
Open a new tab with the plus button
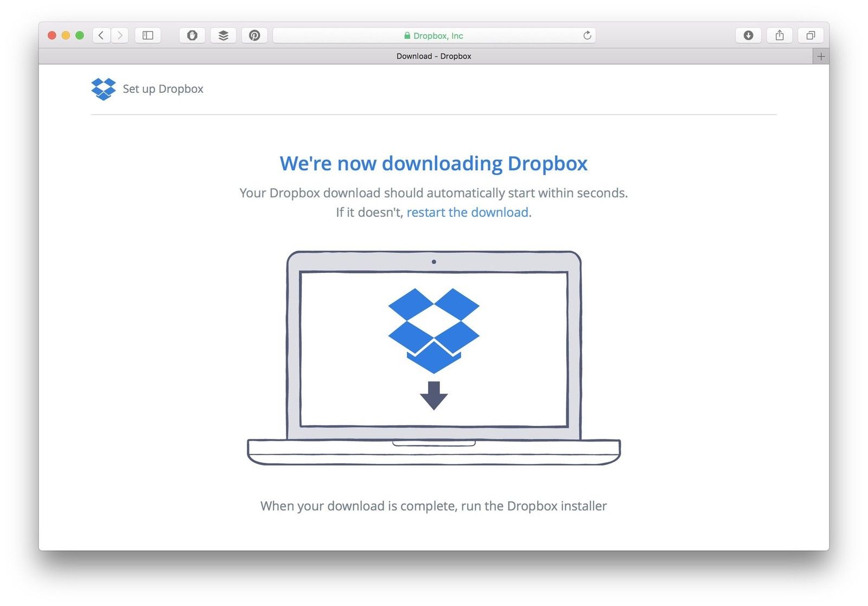pos(821,56)
